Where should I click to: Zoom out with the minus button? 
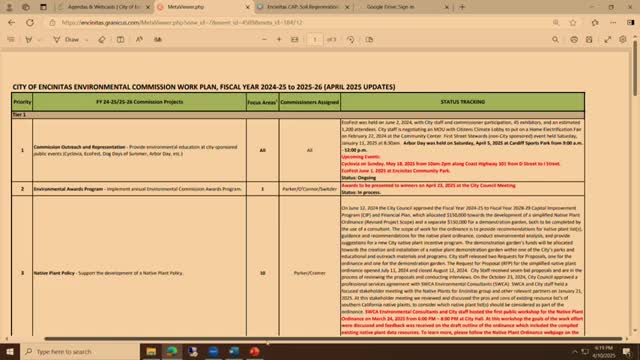coord(264,40)
